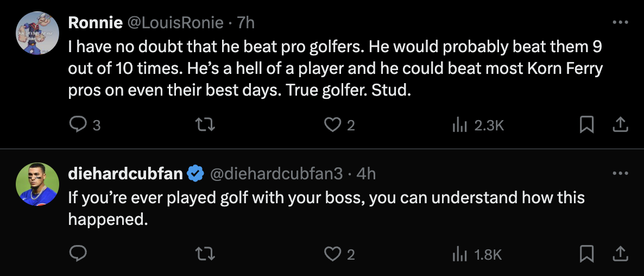Click diehardcubfan's blue verified badge
Screen dimensions: 644x276
point(195,173)
